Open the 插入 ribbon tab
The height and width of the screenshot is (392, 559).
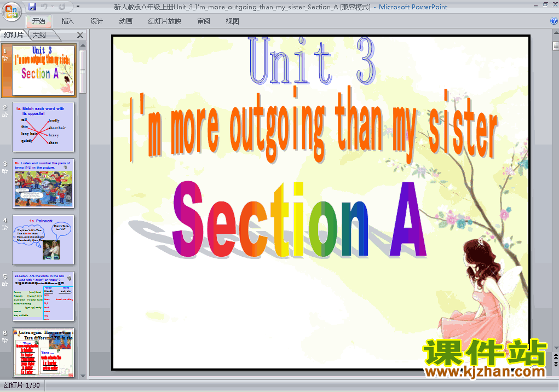(x=67, y=21)
